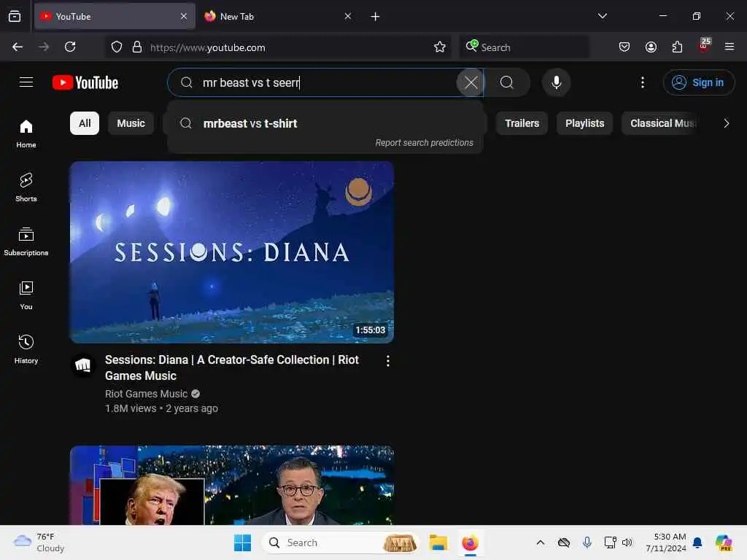
Task: Open the Sessions: Diana video thumbnail
Action: pos(232,252)
